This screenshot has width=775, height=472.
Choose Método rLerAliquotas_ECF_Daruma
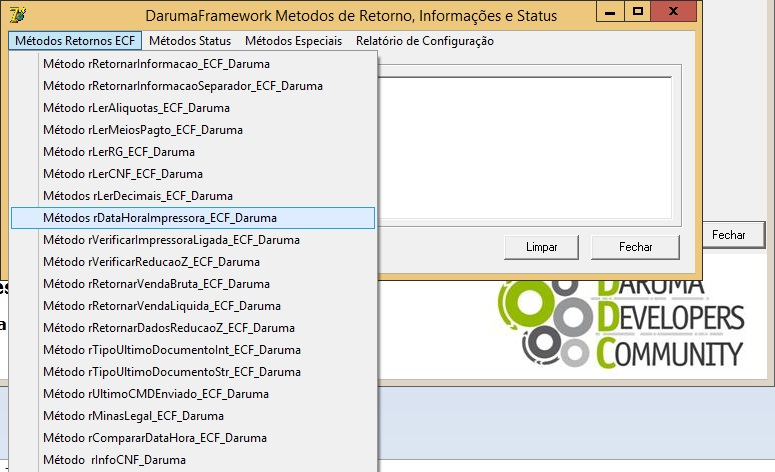[x=193, y=108]
